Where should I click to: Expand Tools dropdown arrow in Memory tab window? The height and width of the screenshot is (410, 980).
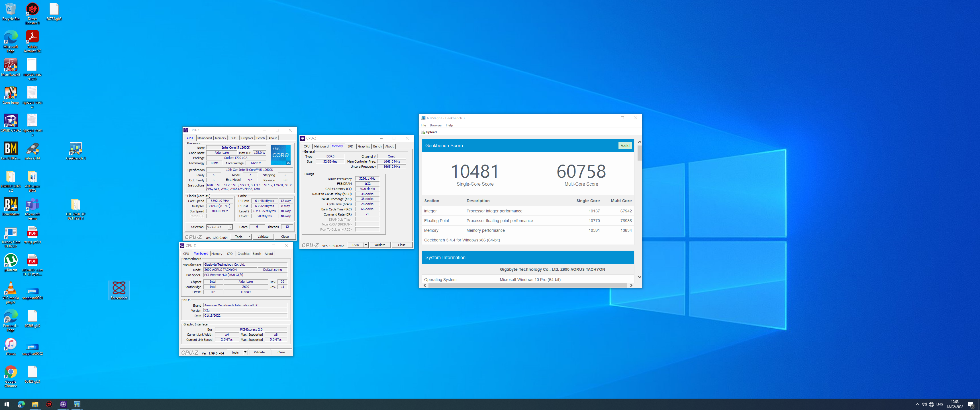pos(366,245)
